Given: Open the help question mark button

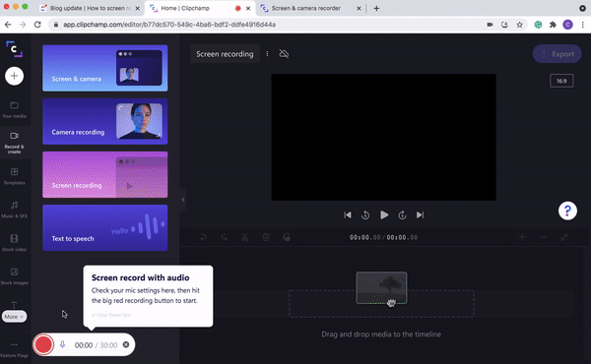Looking at the screenshot, I should point(567,211).
